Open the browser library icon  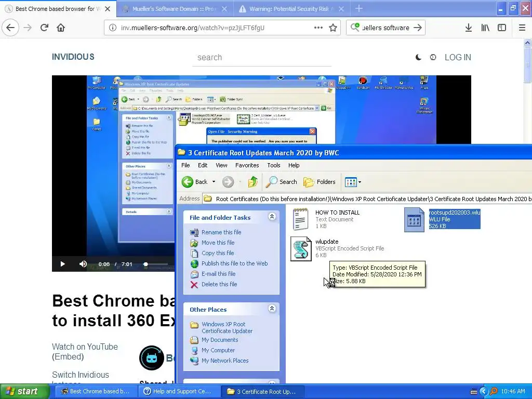click(485, 28)
